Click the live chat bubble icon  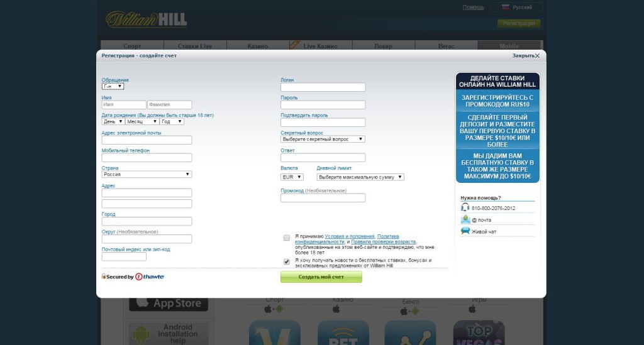(x=465, y=231)
